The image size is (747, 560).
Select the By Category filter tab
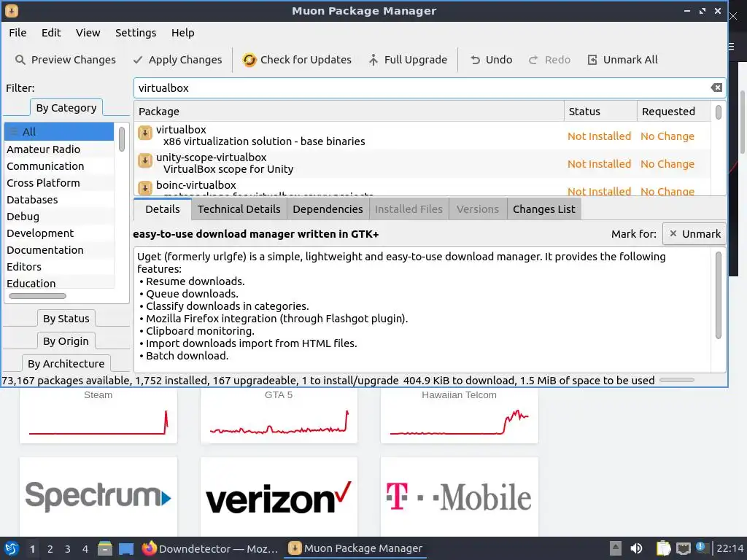[x=66, y=108]
